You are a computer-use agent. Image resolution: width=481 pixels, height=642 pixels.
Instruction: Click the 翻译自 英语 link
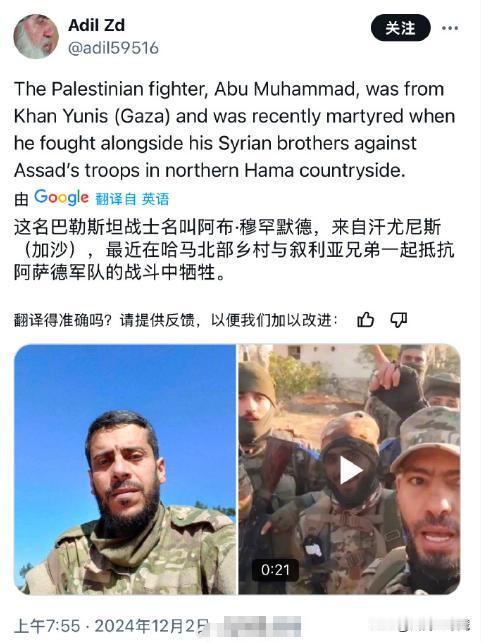point(132,199)
